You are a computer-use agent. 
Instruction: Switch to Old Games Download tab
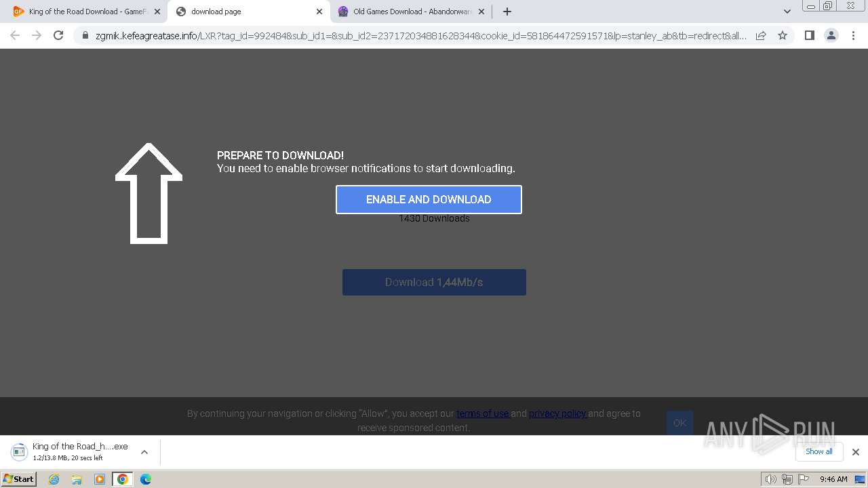(x=412, y=12)
